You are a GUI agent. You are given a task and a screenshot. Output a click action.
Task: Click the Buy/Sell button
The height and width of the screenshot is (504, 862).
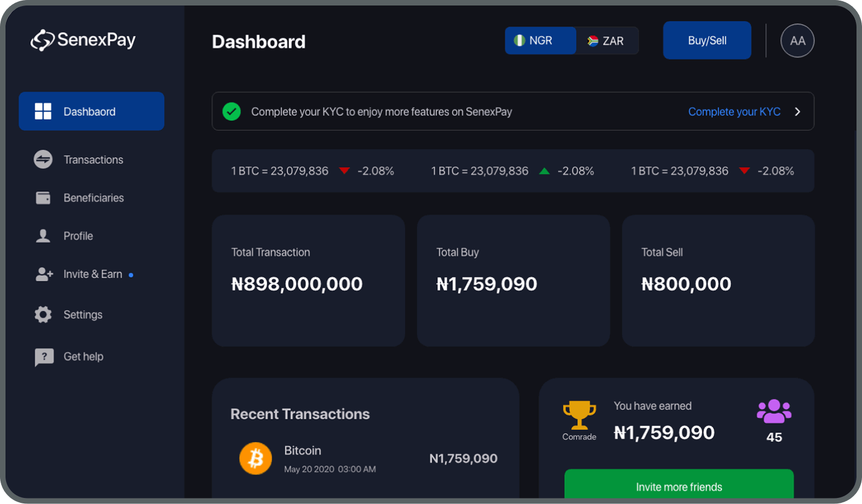(706, 40)
